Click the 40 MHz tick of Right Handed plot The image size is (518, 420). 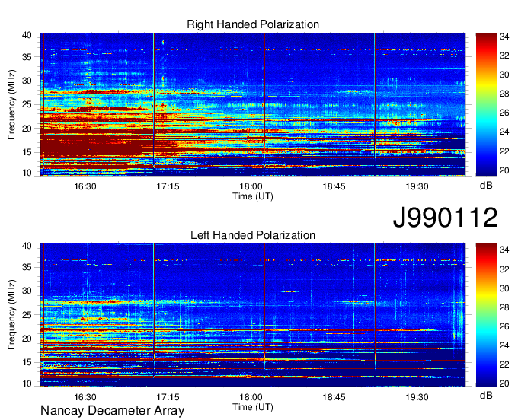tap(27, 35)
